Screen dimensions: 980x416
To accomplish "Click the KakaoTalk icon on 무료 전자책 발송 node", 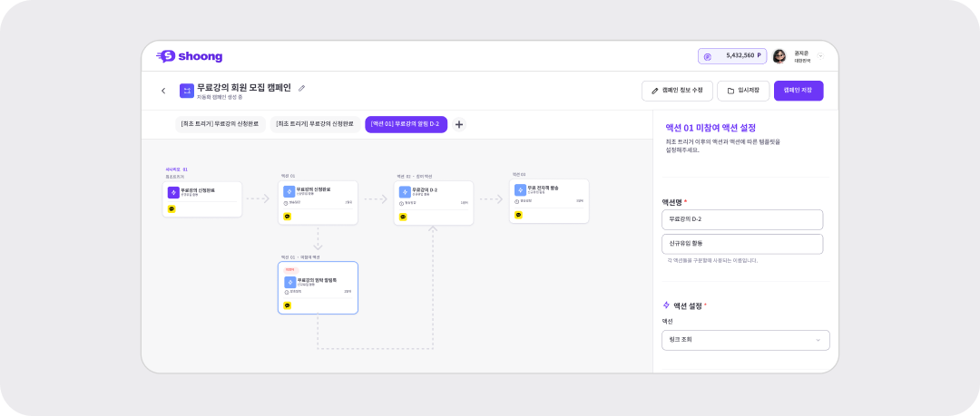I will (519, 215).
